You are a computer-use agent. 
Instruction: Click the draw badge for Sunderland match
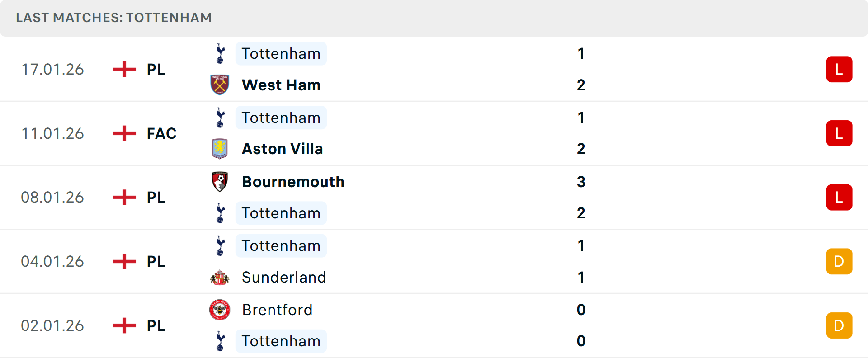coord(839,261)
